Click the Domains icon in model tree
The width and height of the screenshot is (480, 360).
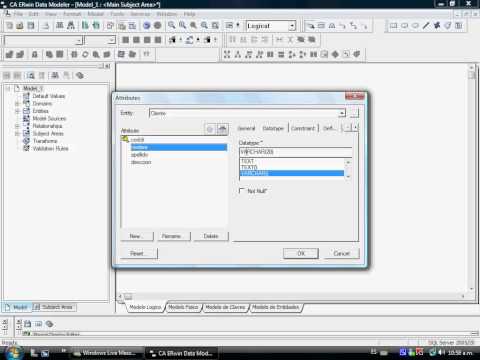[26, 103]
